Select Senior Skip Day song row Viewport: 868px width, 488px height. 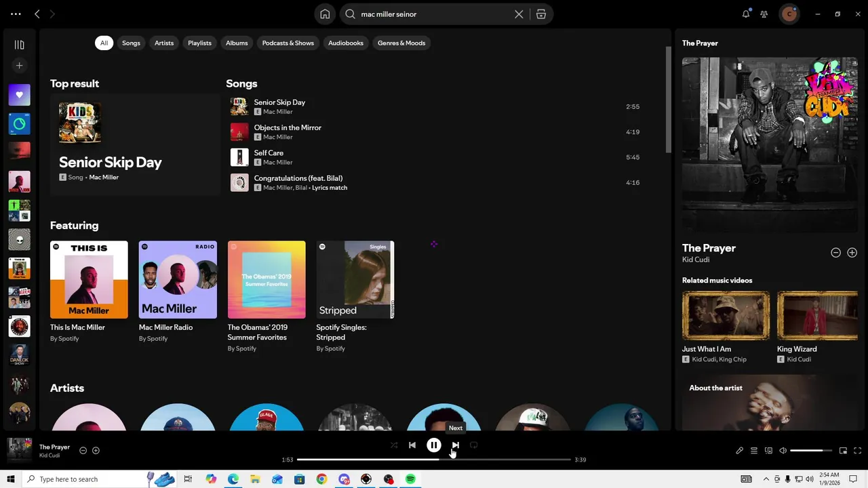click(435, 106)
